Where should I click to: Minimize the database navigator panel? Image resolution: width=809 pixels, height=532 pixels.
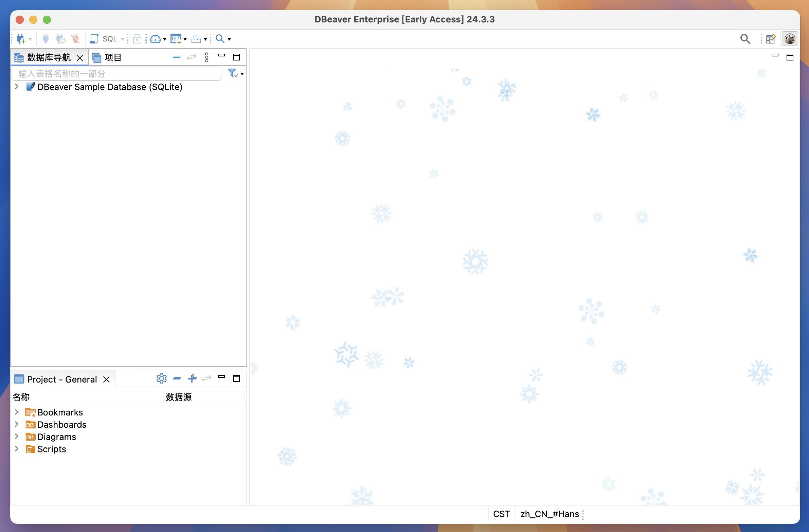[222, 55]
